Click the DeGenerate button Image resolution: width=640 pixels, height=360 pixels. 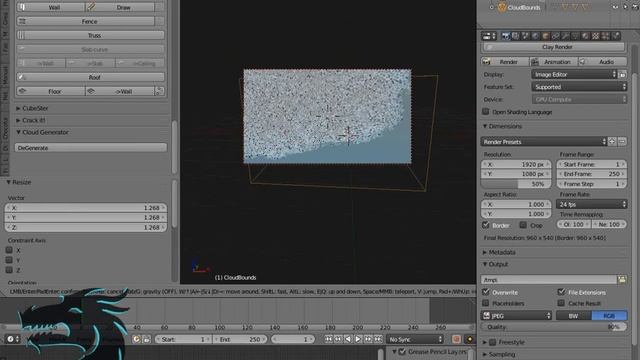[91, 148]
